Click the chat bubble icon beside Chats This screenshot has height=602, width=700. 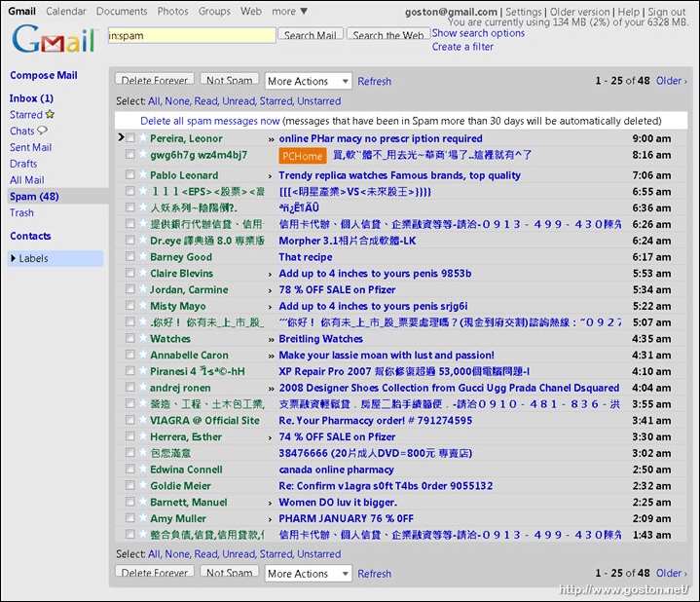[42, 131]
